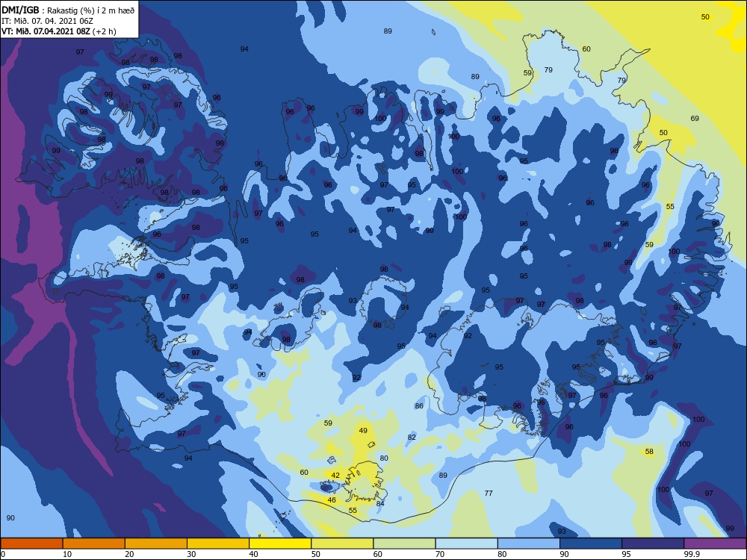Choose the purple above-99.9 legend swatch
747x560 pixels.
click(715, 544)
